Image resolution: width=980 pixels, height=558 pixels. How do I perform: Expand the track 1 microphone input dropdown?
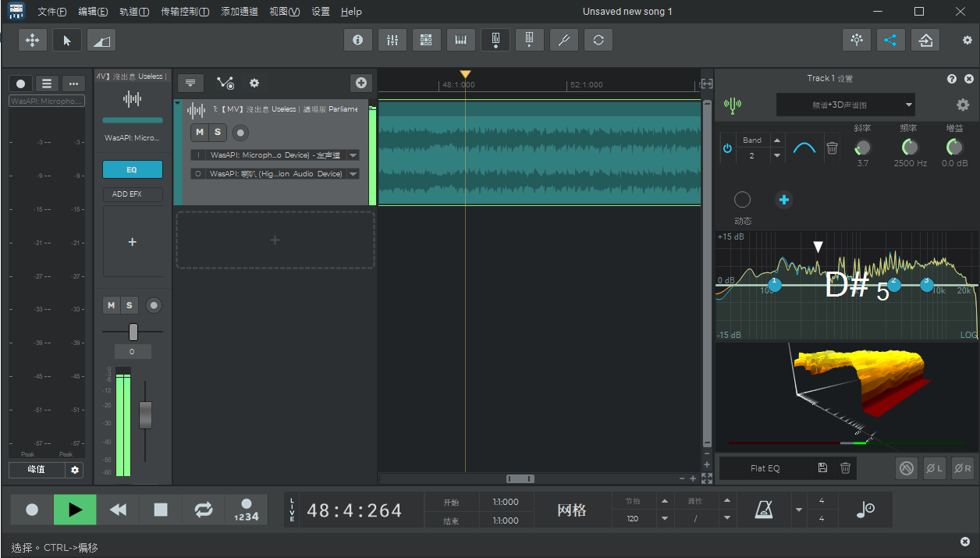(x=353, y=155)
